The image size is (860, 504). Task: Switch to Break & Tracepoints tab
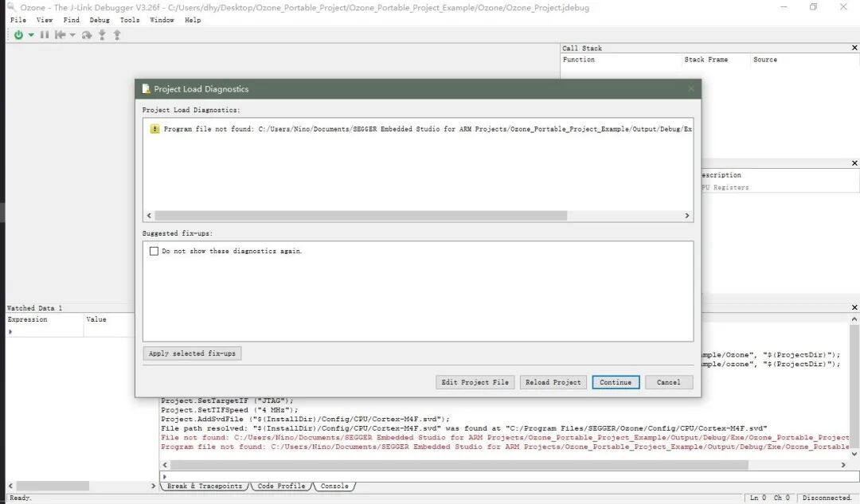(204, 486)
